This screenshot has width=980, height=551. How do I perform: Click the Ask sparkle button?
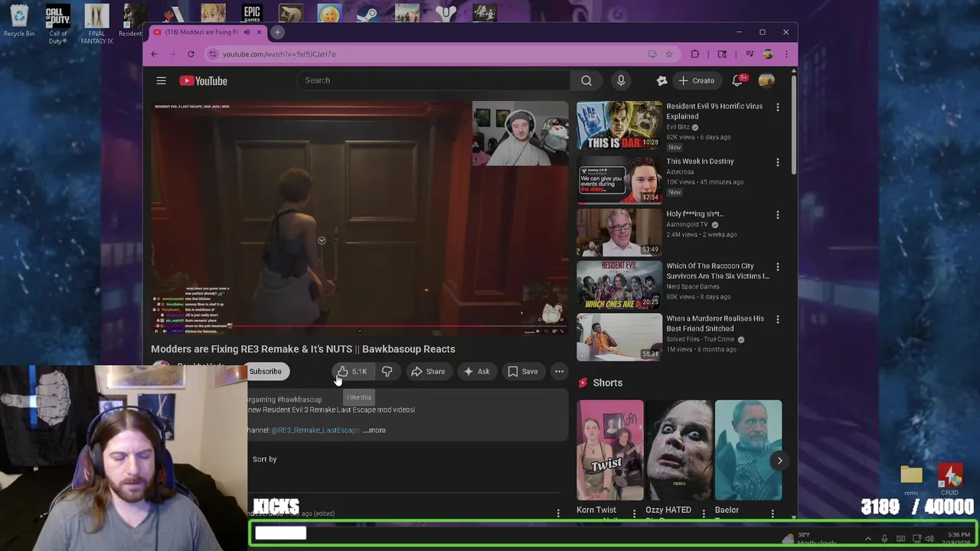476,371
